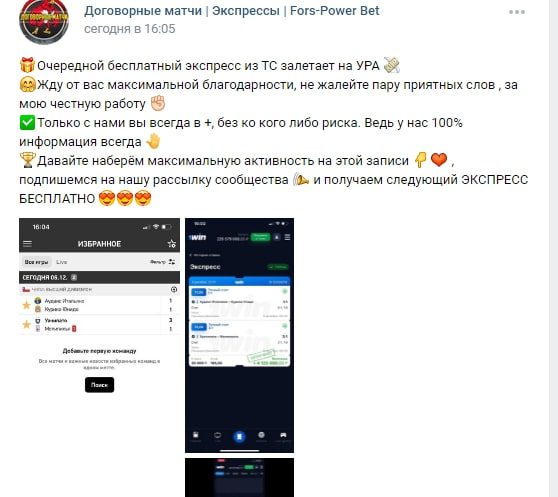Click the black Поиск button
The image size is (558, 497).
click(100, 385)
